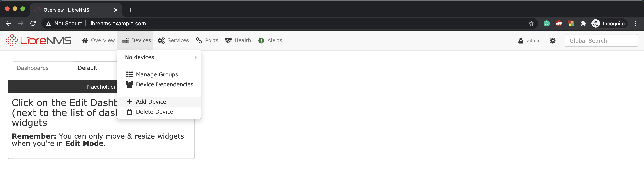The width and height of the screenshot is (644, 176).
Task: Choose Delete Device menu entry
Action: click(154, 112)
